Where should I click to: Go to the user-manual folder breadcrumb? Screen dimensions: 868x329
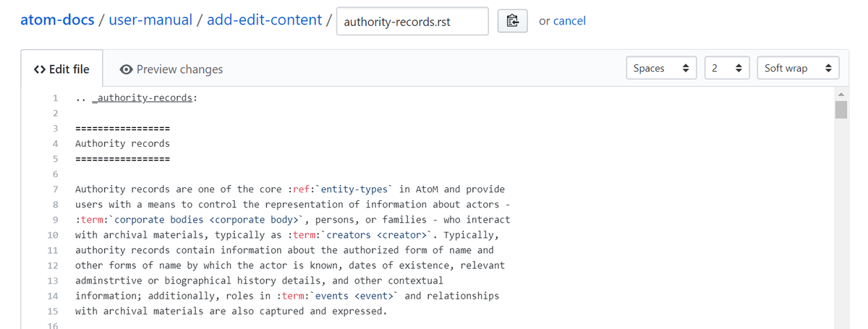(x=150, y=20)
